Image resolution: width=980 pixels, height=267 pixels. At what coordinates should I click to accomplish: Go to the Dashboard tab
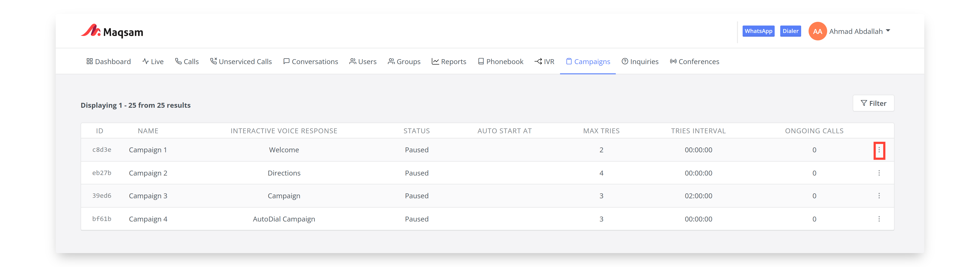(108, 62)
